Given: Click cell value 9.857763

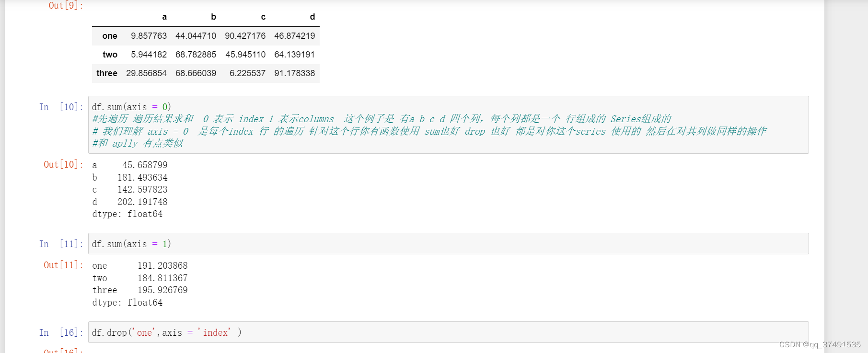Looking at the screenshot, I should point(149,36).
